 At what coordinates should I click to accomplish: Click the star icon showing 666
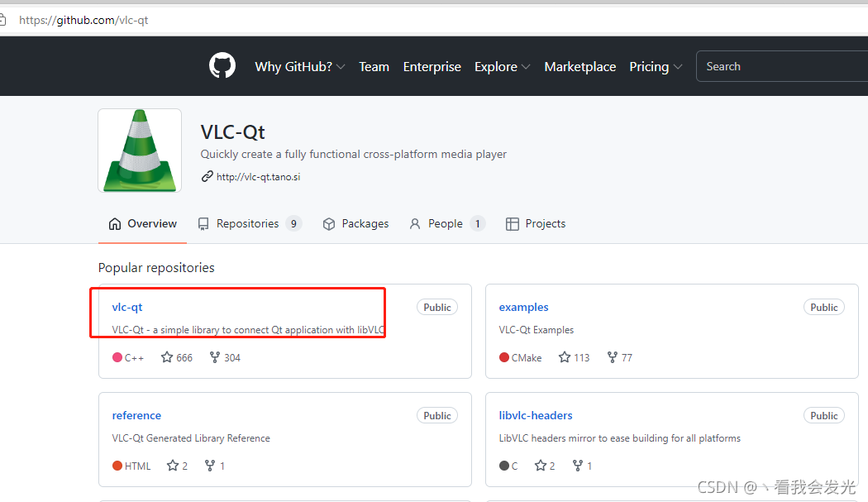pyautogui.click(x=167, y=357)
